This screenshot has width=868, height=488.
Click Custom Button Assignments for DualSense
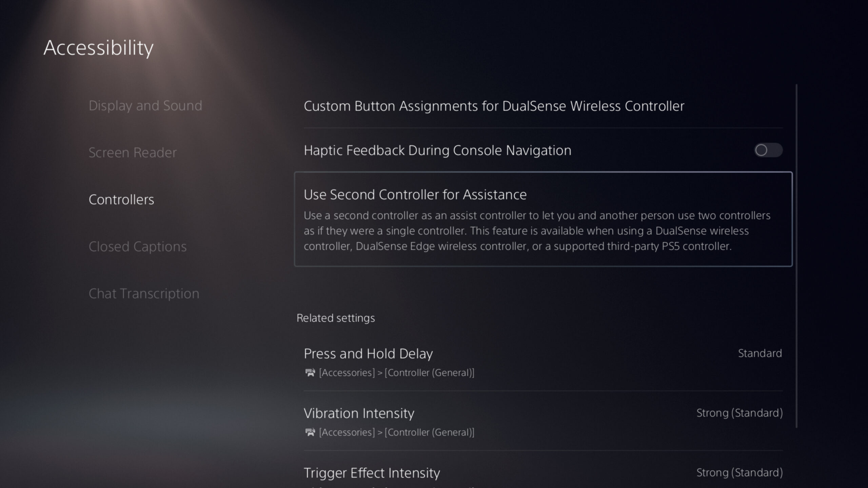click(x=494, y=105)
